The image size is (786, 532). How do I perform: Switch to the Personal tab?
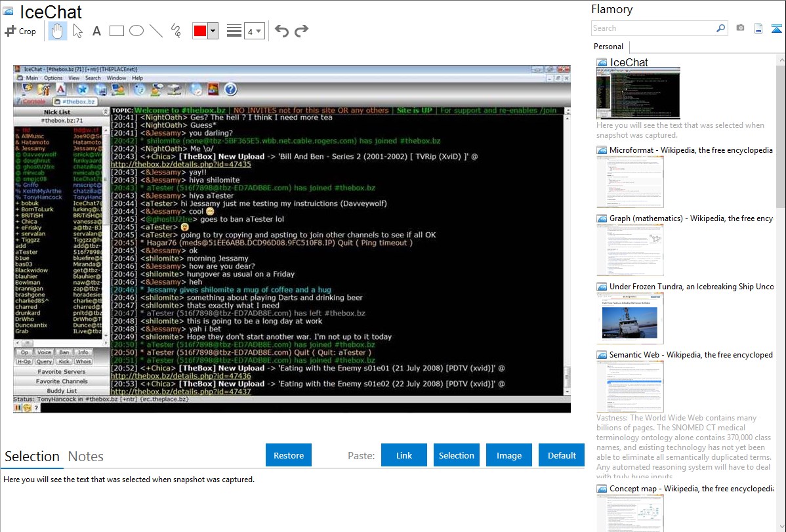[x=608, y=47]
